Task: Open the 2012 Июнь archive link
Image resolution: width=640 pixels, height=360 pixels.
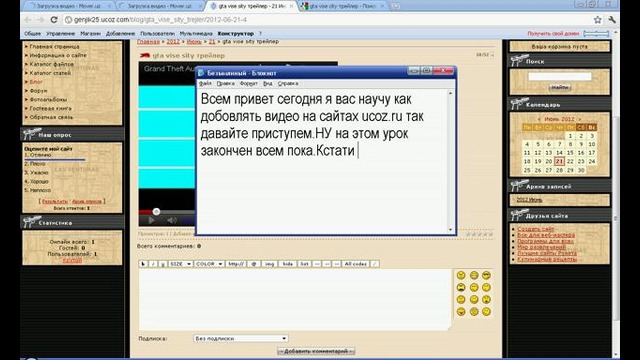Action: point(529,200)
